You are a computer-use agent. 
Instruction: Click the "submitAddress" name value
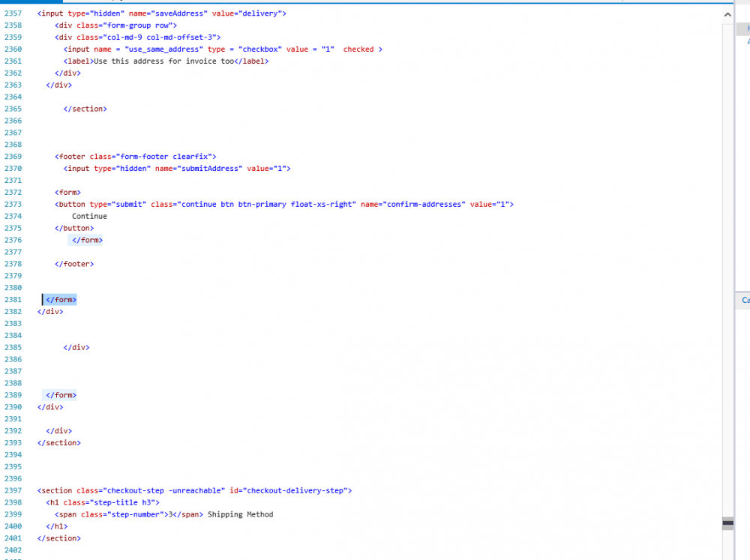(x=210, y=169)
